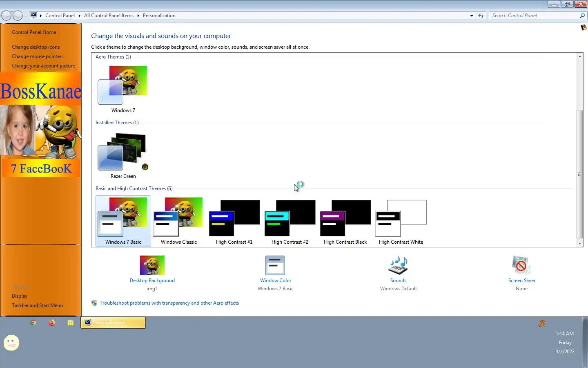Open the Sounds musical notes icon

pos(398,265)
